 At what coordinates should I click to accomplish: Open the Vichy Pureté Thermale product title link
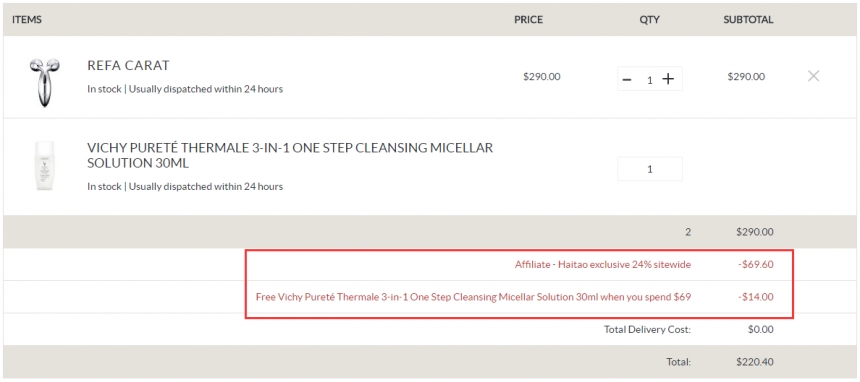pyautogui.click(x=290, y=155)
